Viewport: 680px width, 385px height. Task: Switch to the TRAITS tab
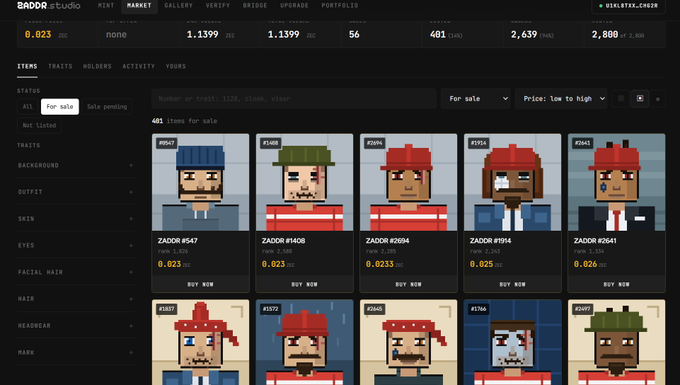pos(60,66)
